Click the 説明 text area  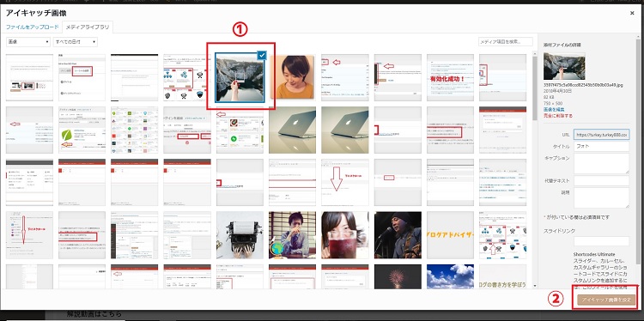(x=601, y=198)
